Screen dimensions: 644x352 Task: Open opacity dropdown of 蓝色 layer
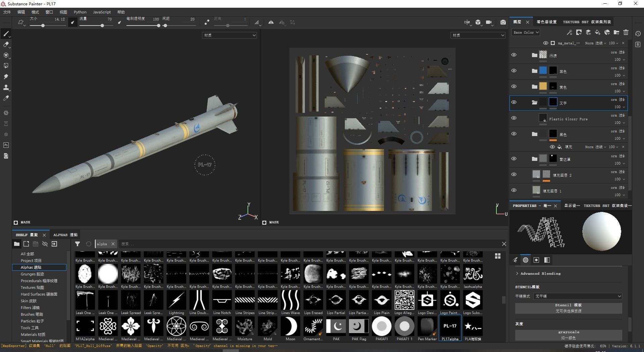[x=619, y=75]
